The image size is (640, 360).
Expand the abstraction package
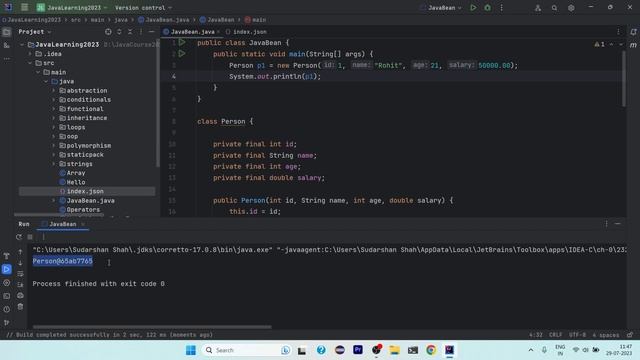coord(54,90)
